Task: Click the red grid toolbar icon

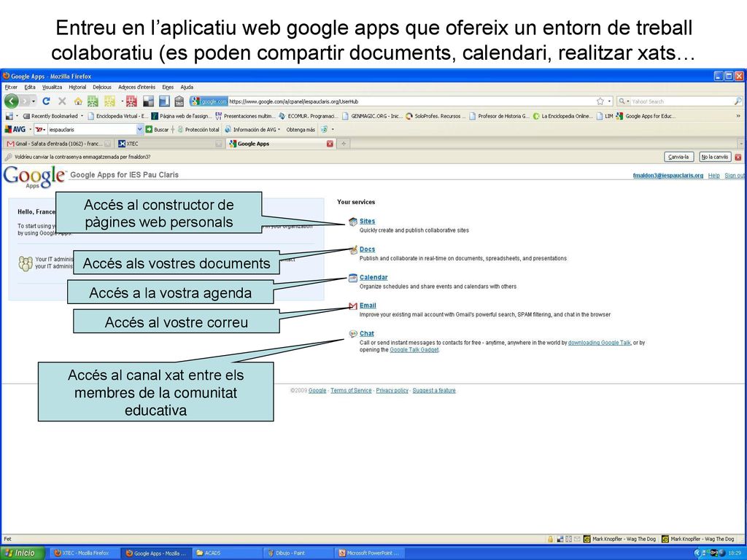Action: point(131,101)
